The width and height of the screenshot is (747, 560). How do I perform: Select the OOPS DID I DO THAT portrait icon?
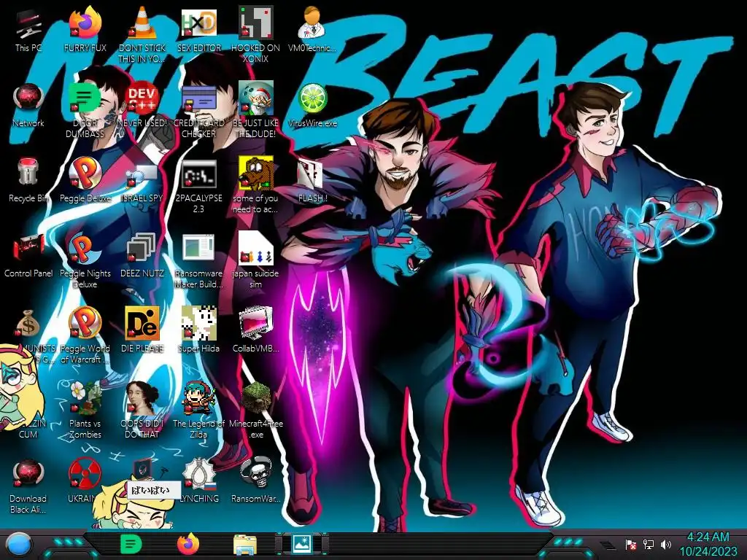click(142, 411)
